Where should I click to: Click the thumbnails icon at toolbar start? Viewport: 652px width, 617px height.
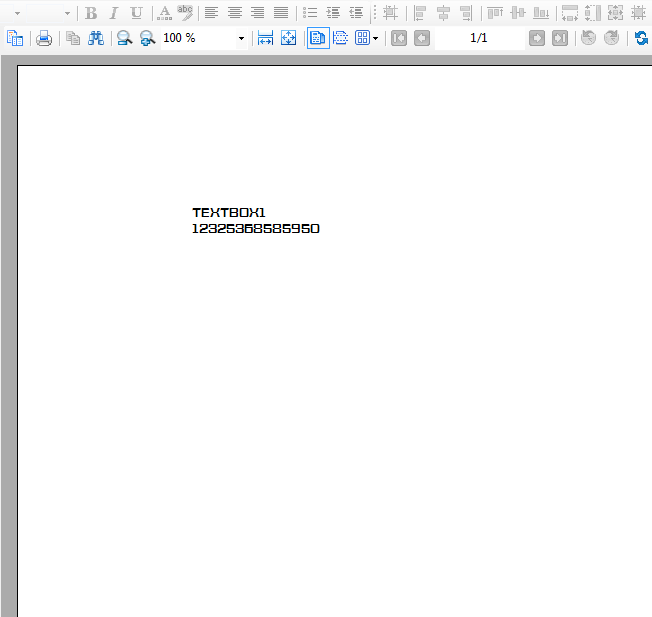(x=15, y=38)
